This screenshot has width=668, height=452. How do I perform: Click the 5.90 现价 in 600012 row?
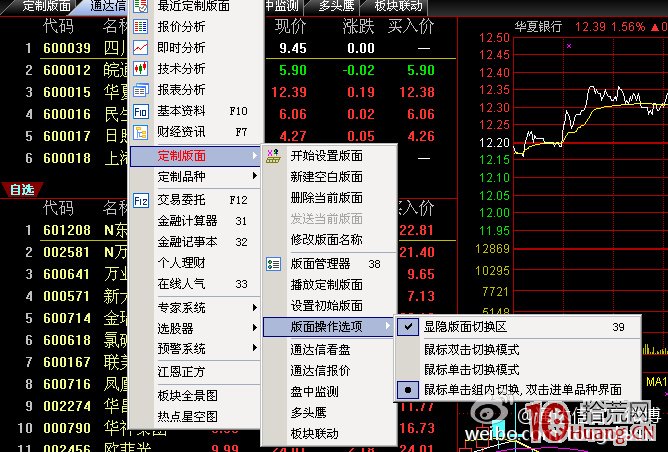coord(293,70)
